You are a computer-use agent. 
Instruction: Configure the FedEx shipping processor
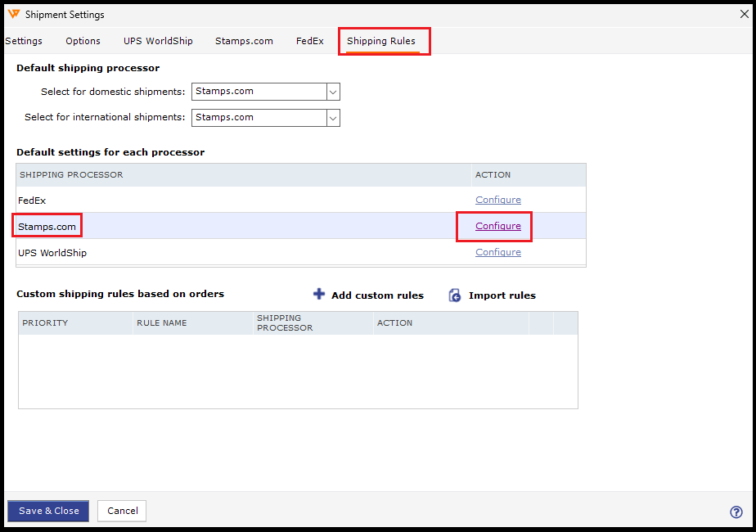pyautogui.click(x=498, y=200)
